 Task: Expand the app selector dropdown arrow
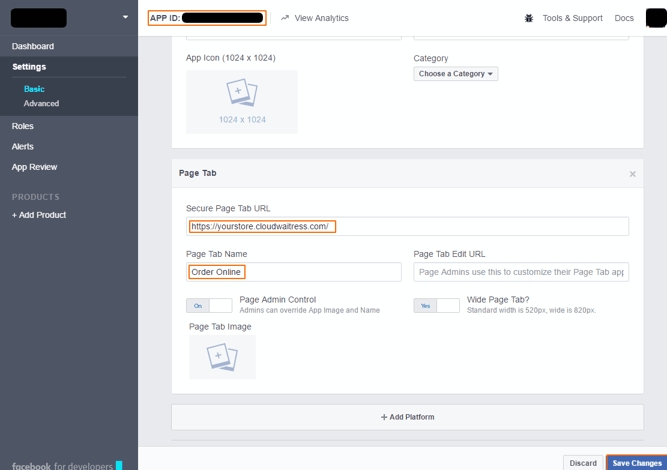click(125, 17)
